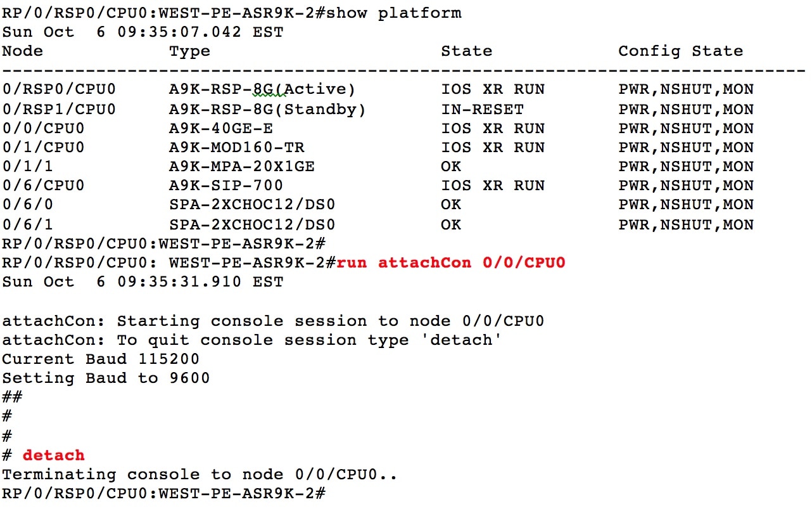
Task: Click the A9K-SIP-700 type entry
Action: 226,186
